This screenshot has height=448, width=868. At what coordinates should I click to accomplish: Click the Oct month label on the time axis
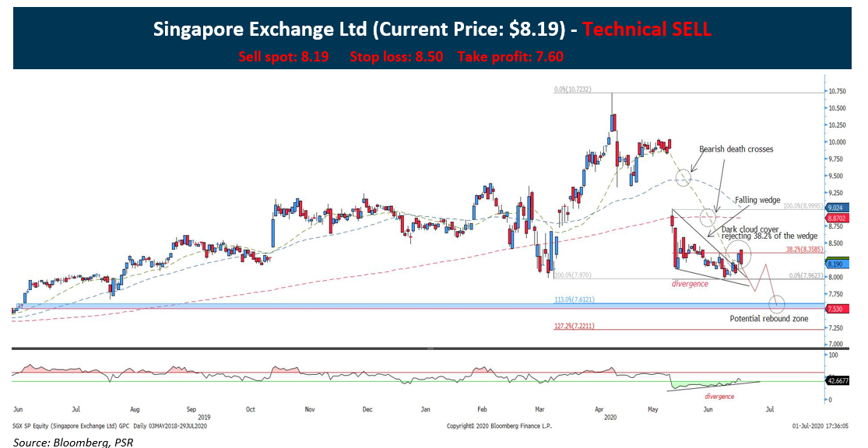(x=250, y=410)
